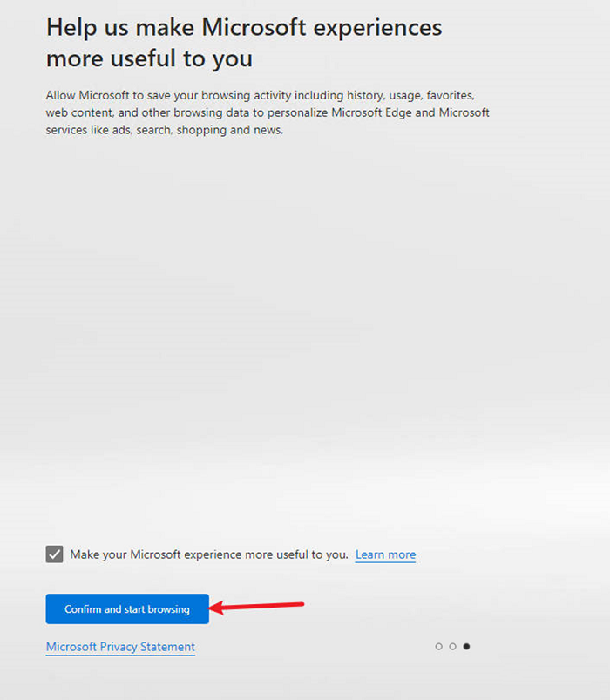Uncheck the 'Make your Microsoft experience more useful' checkbox

click(54, 554)
